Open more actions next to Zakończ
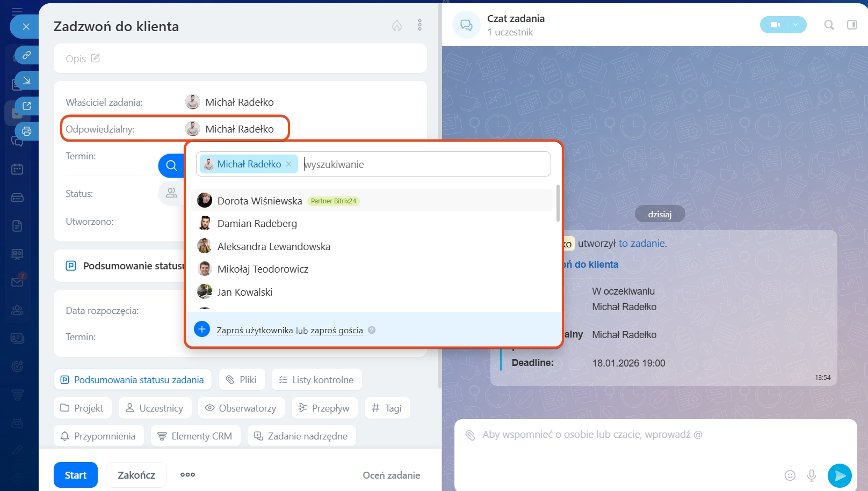The height and width of the screenshot is (491, 868). point(187,475)
